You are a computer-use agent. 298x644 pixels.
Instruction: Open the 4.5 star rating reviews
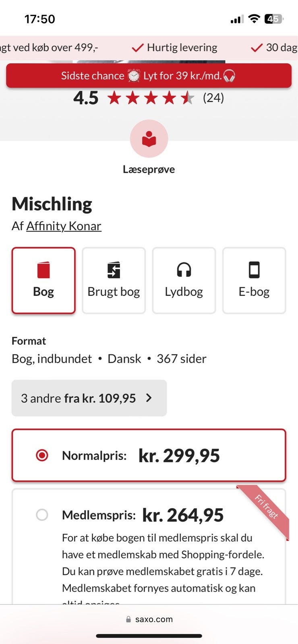click(149, 98)
